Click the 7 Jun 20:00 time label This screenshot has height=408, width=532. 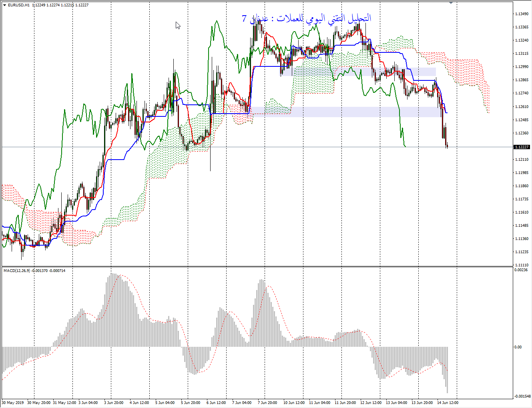(267, 403)
